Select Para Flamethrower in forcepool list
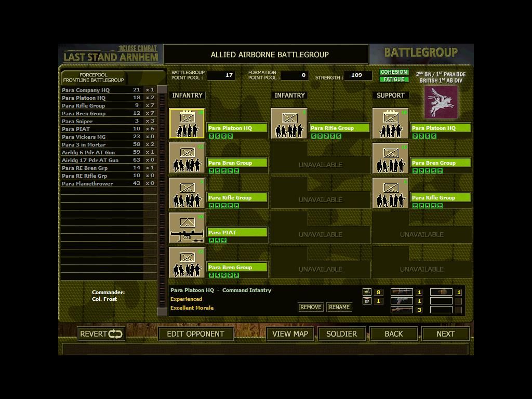Screen dimensions: 532x399 (109, 183)
